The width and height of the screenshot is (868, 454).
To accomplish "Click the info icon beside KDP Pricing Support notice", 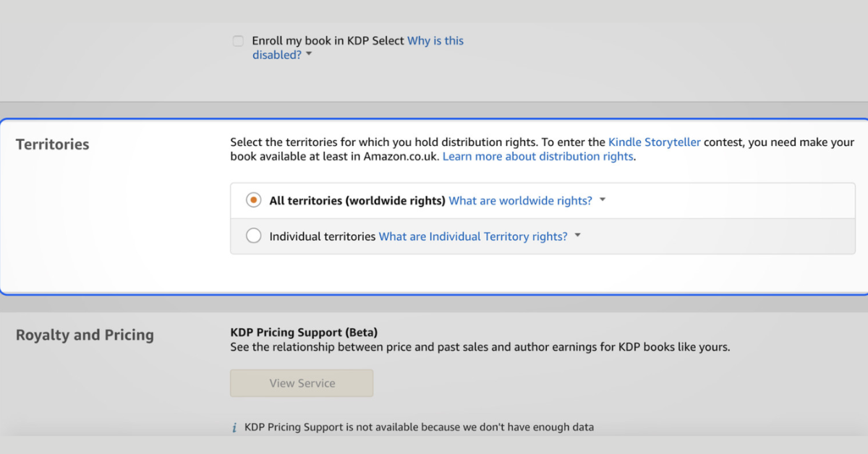I will (234, 428).
